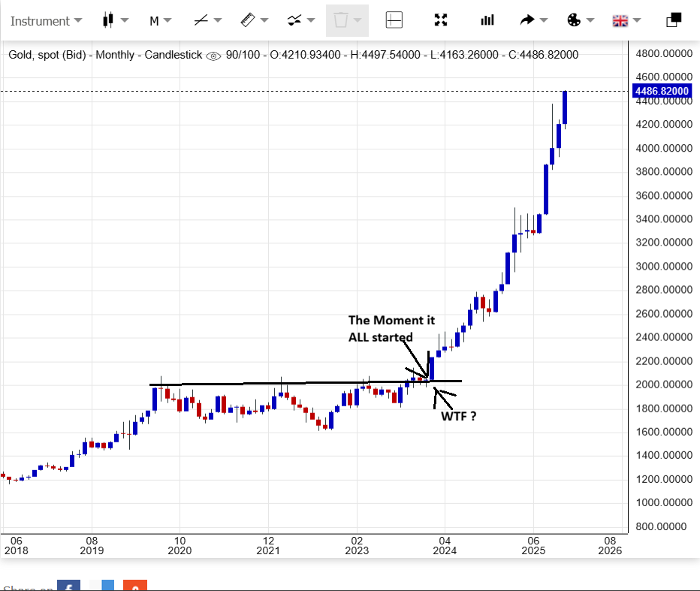Open the ruler measurement tool

click(x=248, y=20)
